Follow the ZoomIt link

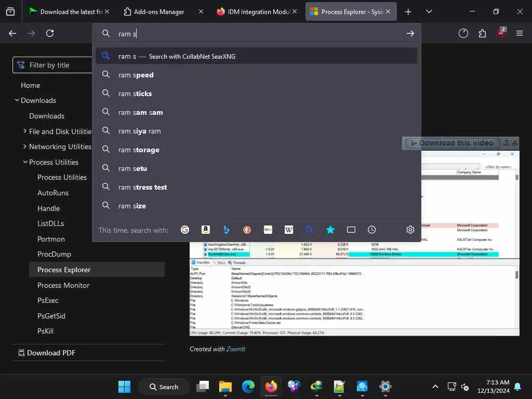pos(235,349)
